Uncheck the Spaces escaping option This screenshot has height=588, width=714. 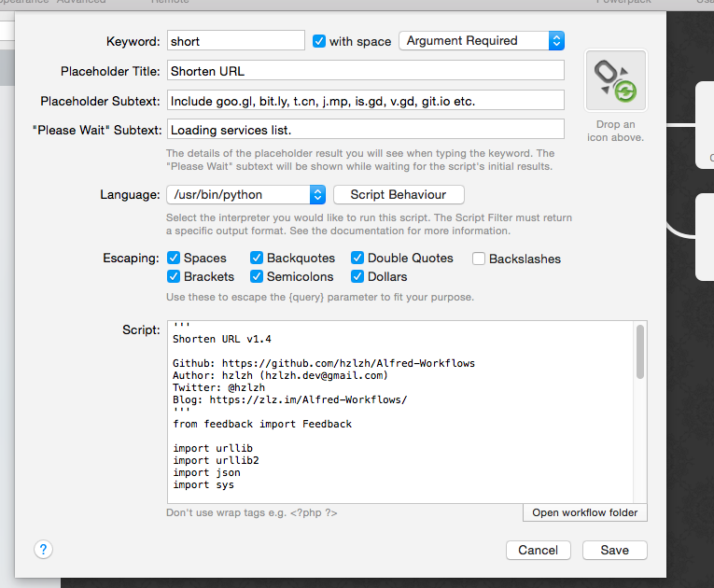pos(174,258)
